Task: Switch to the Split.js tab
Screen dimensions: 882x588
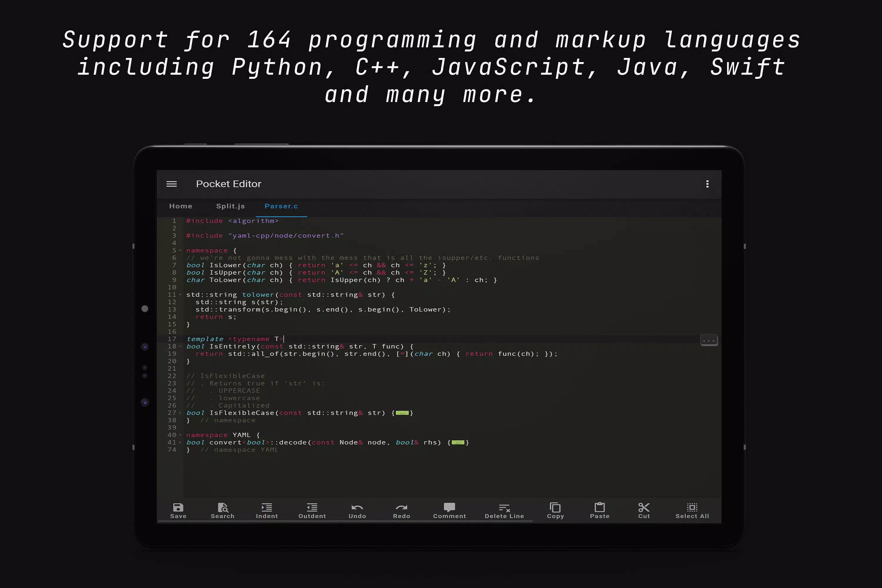Action: (x=230, y=206)
